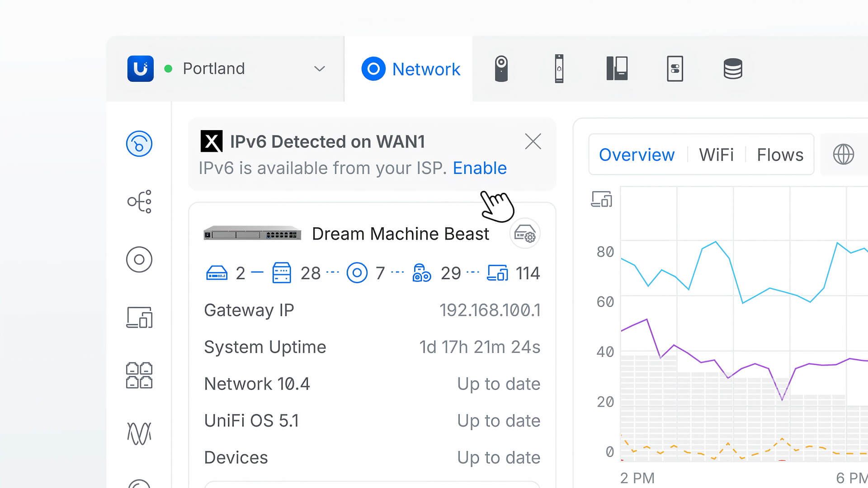
Task: Click the X icon on IPv6 banner
Action: [x=212, y=141]
